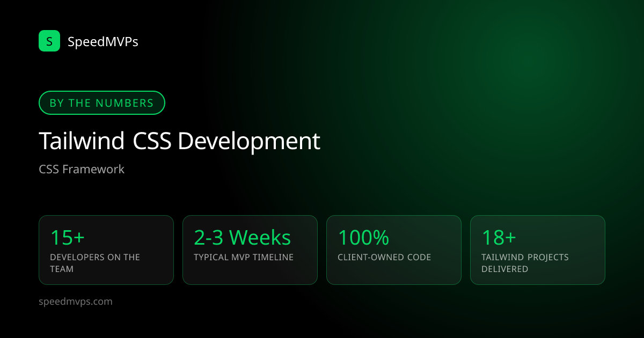
Task: Click the CSS Framework subtitle
Action: click(82, 169)
